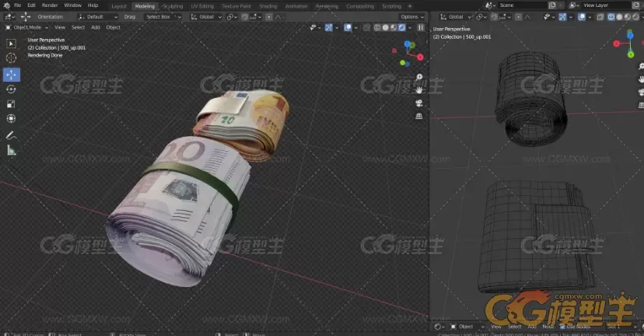
Task: Open the Object dropdown in bottom-right editor header
Action: 467,327
